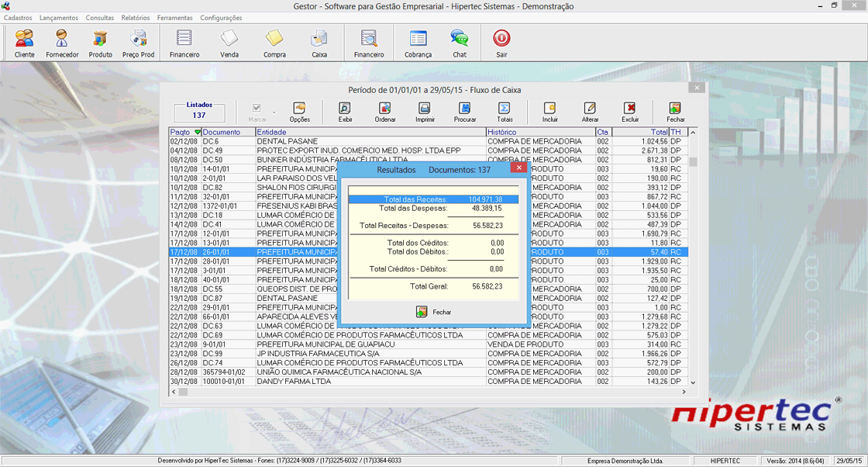
Task: Open the Consultas menu
Action: (x=100, y=18)
